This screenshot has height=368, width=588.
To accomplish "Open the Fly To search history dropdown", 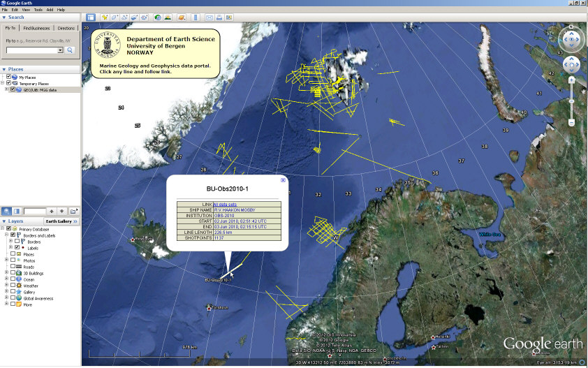I will pos(60,50).
